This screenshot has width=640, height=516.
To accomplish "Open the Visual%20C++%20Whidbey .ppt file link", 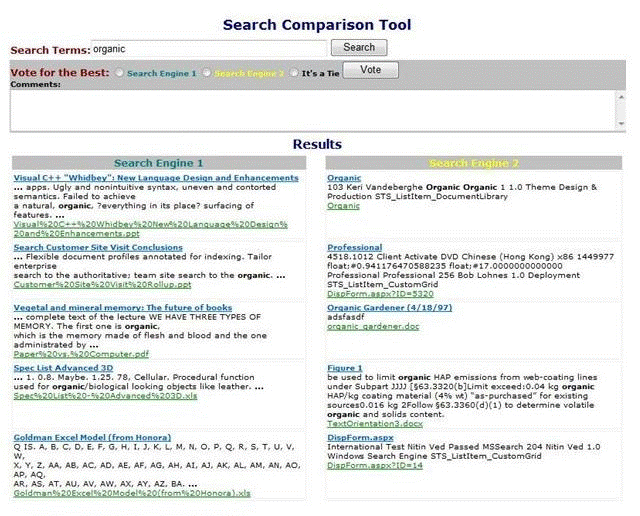I will pyautogui.click(x=151, y=229).
